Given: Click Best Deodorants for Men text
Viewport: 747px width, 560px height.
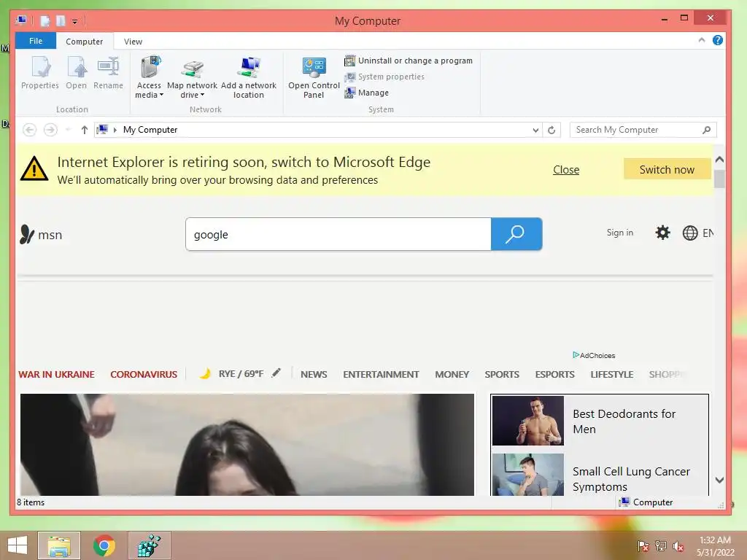Looking at the screenshot, I should click(624, 421).
